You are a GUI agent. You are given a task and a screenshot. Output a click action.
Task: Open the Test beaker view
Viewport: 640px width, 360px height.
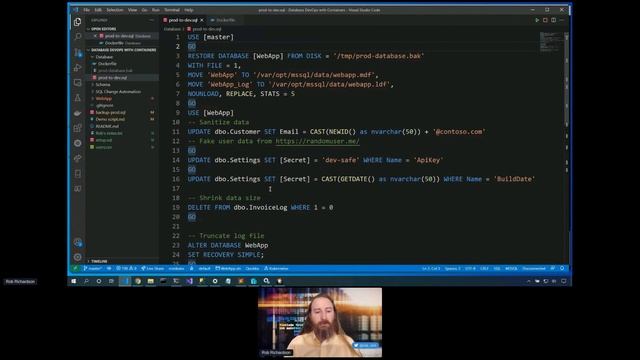[x=78, y=98]
